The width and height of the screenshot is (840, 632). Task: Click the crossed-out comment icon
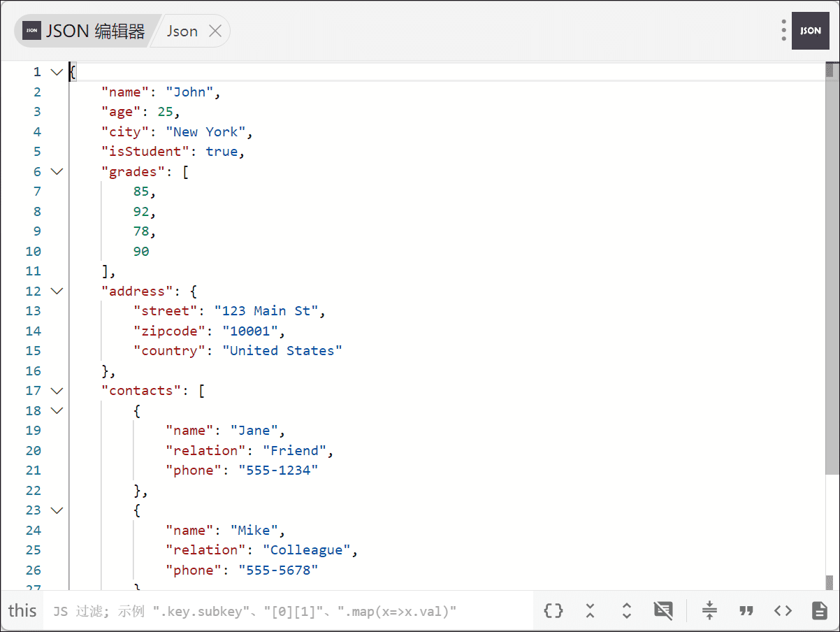[x=662, y=610]
